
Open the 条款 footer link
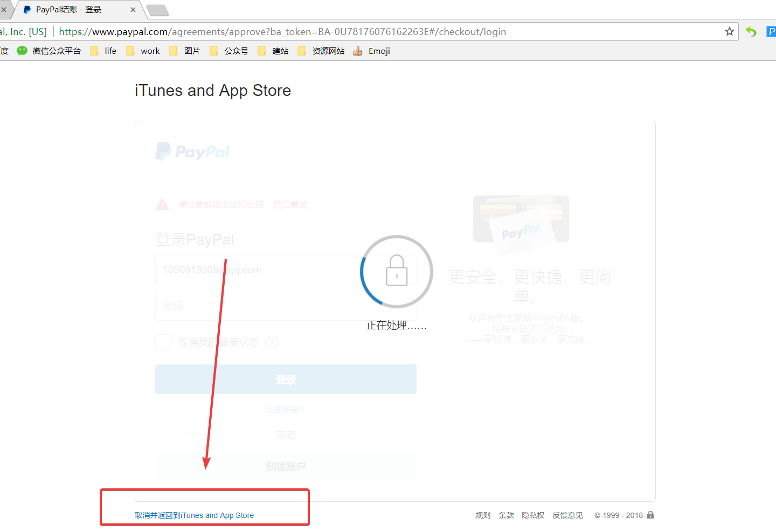point(506,515)
